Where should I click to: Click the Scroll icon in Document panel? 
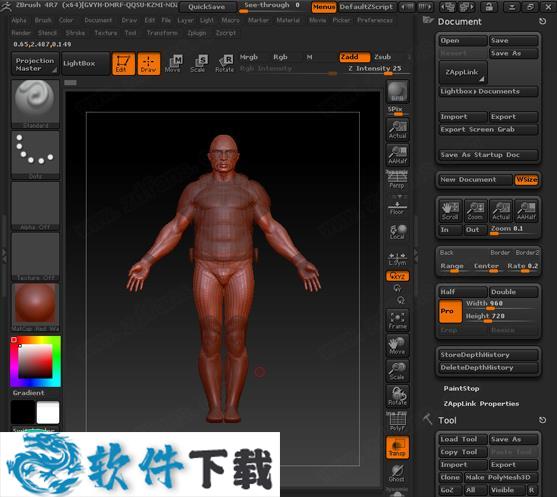(450, 211)
